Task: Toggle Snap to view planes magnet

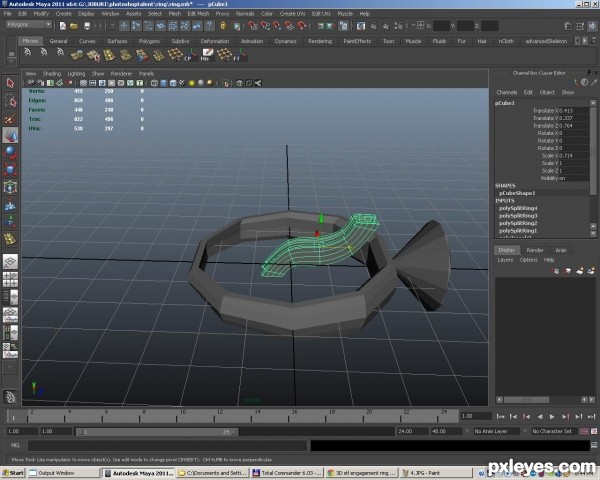Action: point(289,26)
